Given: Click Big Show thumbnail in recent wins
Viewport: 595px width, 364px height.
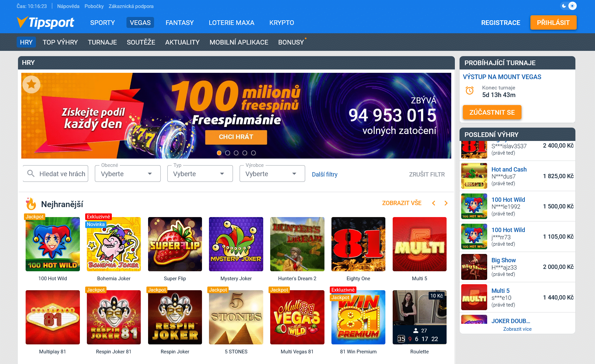Looking at the screenshot, I should [x=474, y=267].
